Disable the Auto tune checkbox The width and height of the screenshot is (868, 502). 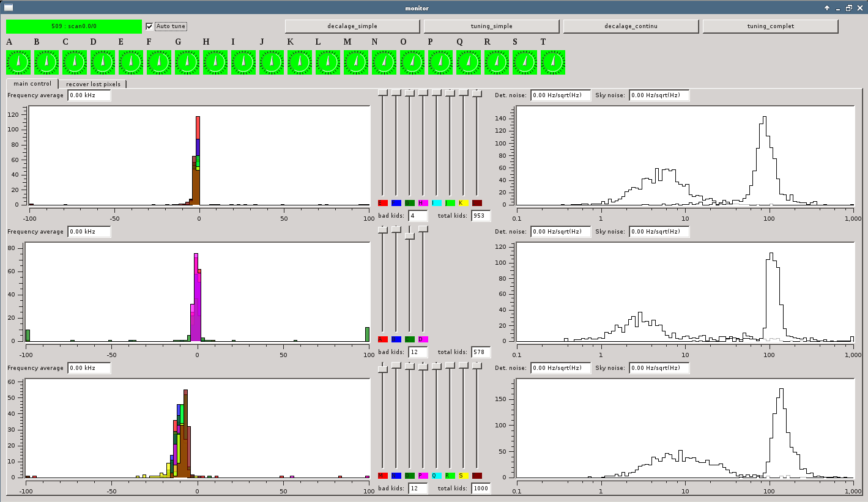point(150,26)
